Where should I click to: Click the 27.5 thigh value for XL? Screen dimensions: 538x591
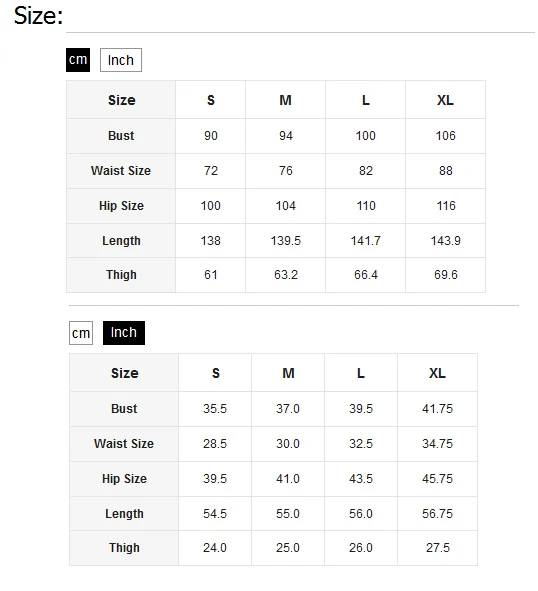pyautogui.click(x=438, y=548)
